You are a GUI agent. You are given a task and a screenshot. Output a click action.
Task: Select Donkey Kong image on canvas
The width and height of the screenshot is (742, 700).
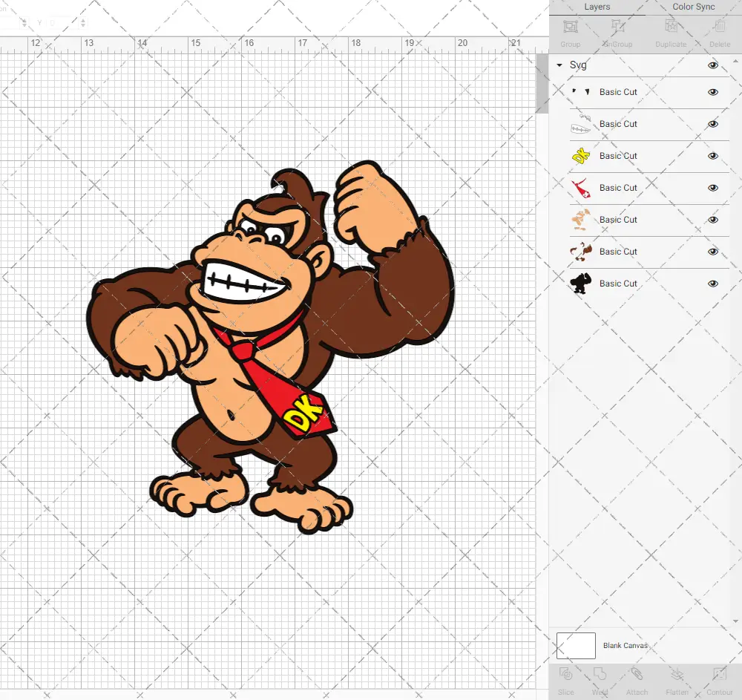270,347
